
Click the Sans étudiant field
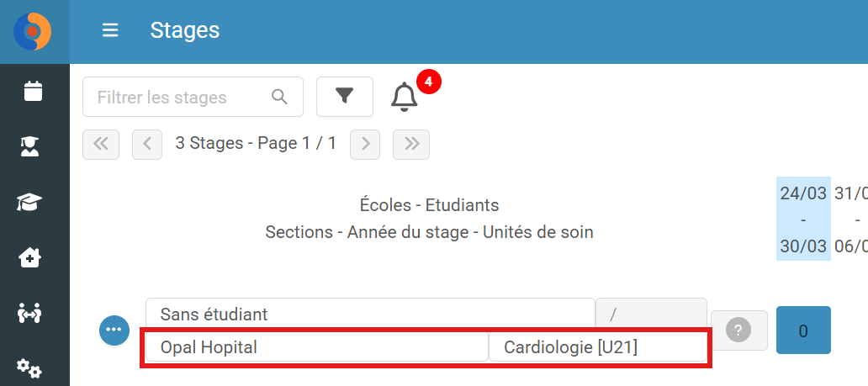[370, 314]
